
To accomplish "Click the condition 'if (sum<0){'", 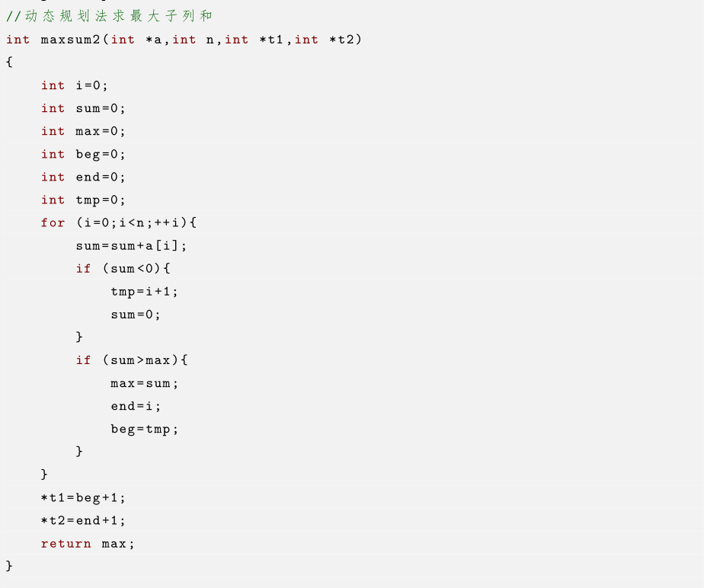I will pyautogui.click(x=123, y=268).
